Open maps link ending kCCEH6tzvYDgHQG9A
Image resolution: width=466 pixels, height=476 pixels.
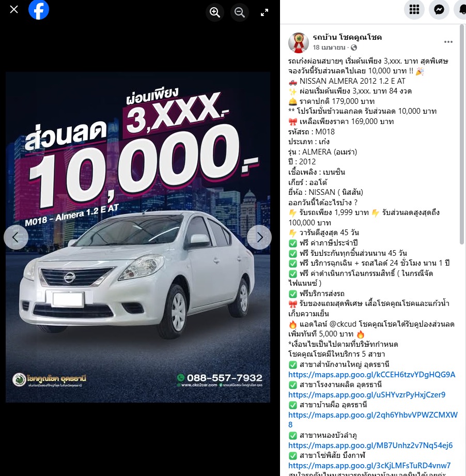click(371, 375)
